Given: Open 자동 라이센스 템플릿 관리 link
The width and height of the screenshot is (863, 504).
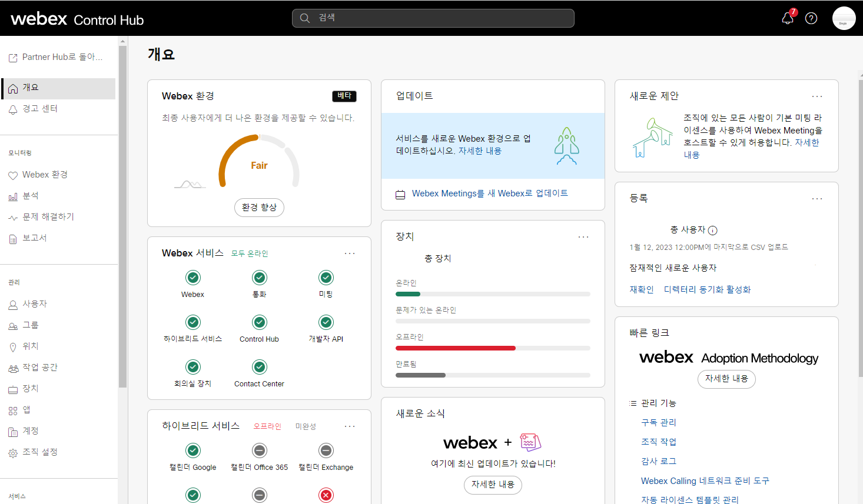Looking at the screenshot, I should coord(690,500).
